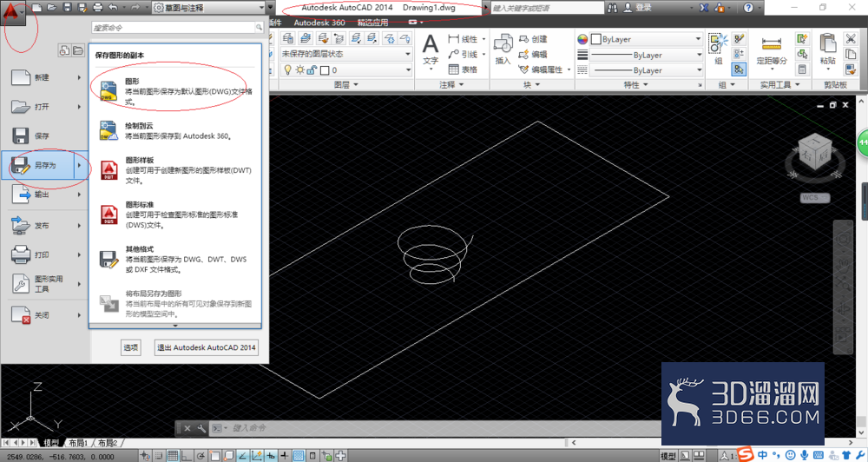
Task: Switch to the 布局2 layout tab
Action: (x=108, y=443)
